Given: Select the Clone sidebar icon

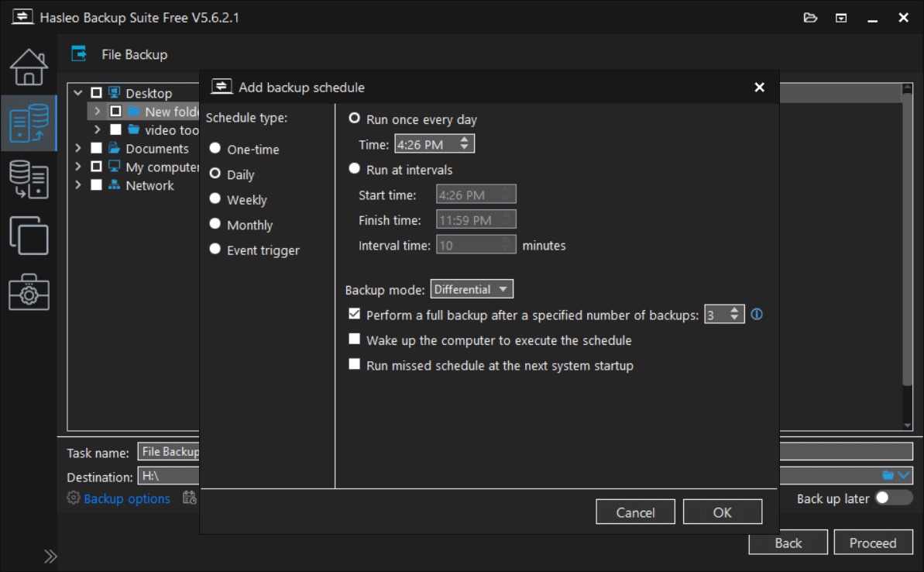Looking at the screenshot, I should point(29,236).
